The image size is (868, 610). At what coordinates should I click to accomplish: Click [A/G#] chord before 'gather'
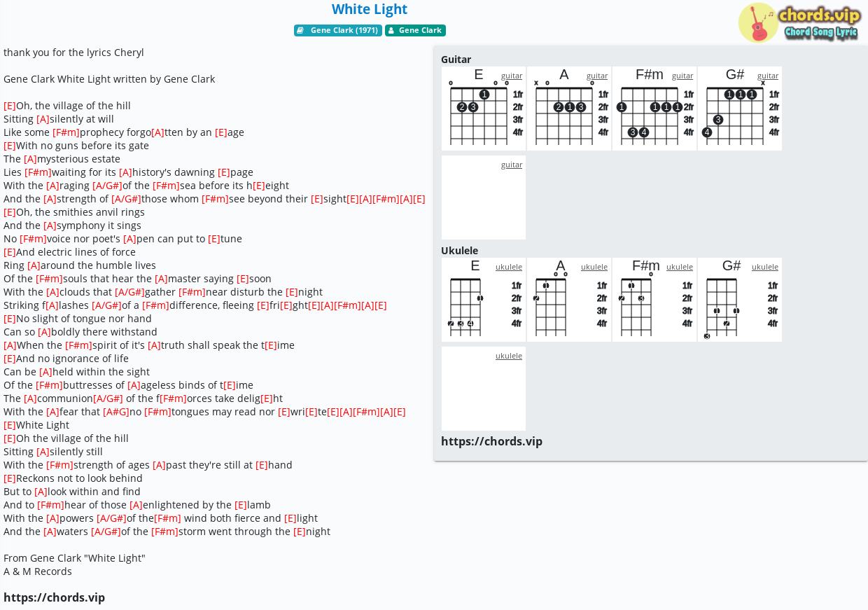pyautogui.click(x=129, y=292)
